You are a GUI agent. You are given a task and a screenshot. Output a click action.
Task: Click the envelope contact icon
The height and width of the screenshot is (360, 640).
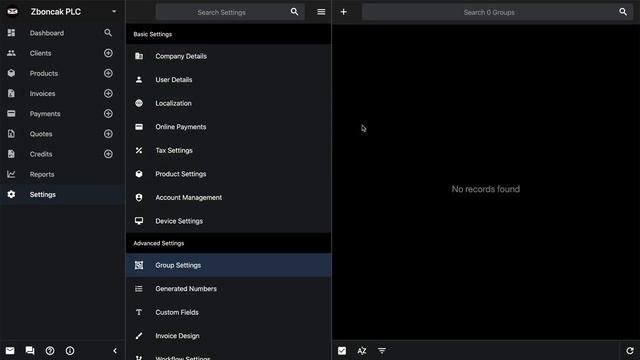[10, 351]
